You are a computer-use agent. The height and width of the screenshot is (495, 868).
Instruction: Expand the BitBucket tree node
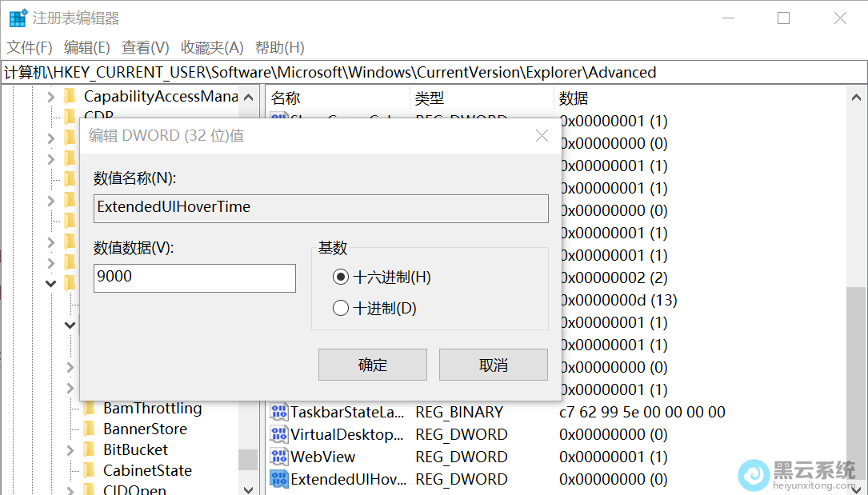click(x=70, y=450)
